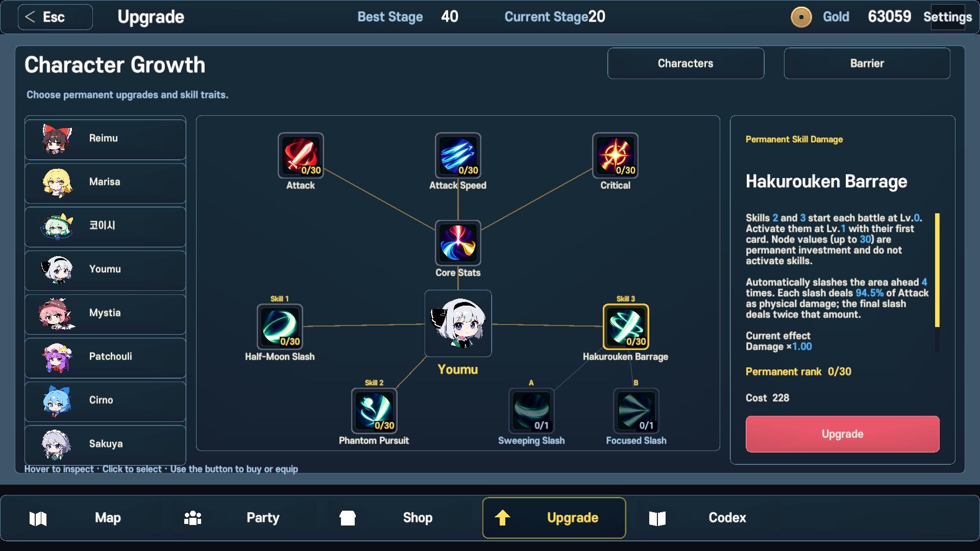The width and height of the screenshot is (980, 551).
Task: Click Youmu's portrait in the skill tree center
Action: click(458, 323)
